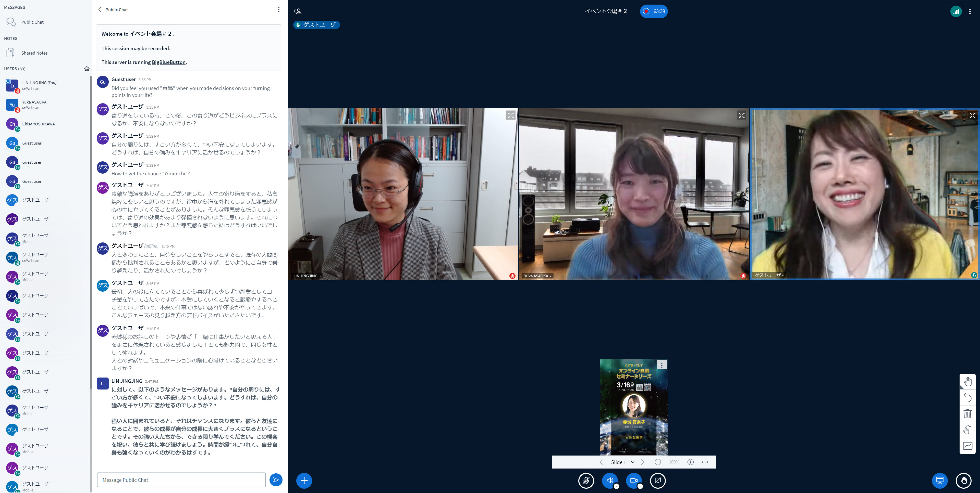The height and width of the screenshot is (493, 980).
Task: Open the chat options kebab menu
Action: [279, 9]
